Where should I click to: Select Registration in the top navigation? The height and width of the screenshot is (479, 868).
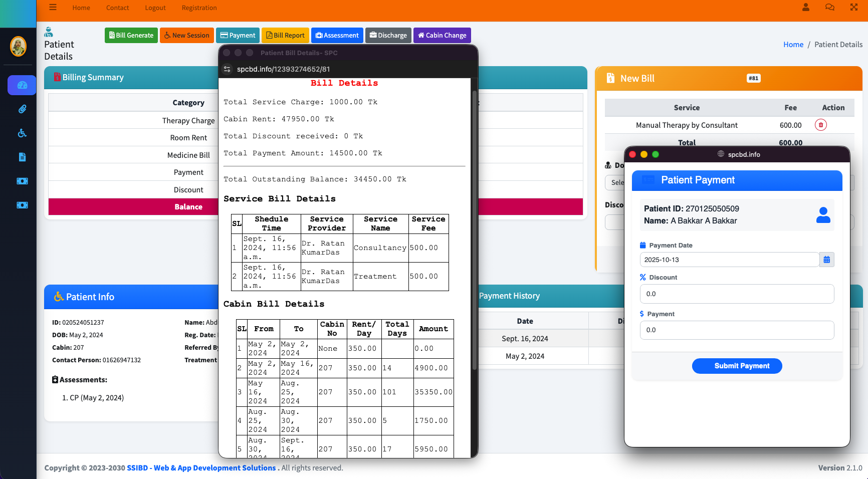point(199,8)
